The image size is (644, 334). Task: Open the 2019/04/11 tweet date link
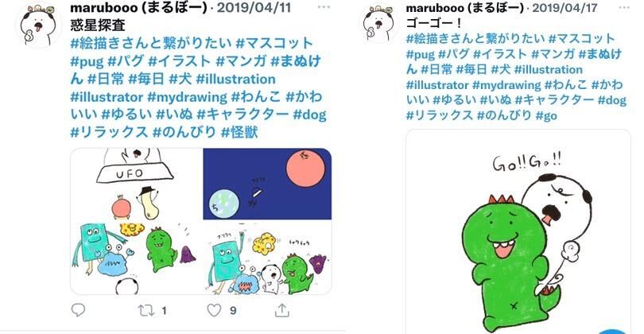tap(254, 7)
